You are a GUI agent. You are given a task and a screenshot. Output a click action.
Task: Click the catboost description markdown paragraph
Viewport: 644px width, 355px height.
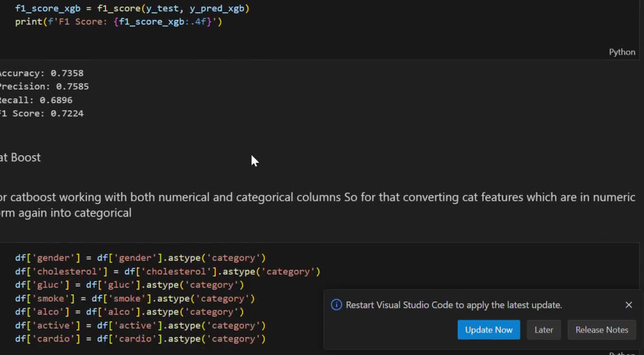tap(317, 205)
